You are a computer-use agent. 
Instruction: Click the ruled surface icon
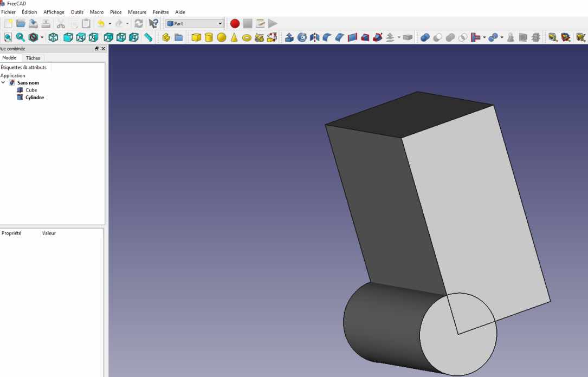click(x=352, y=37)
